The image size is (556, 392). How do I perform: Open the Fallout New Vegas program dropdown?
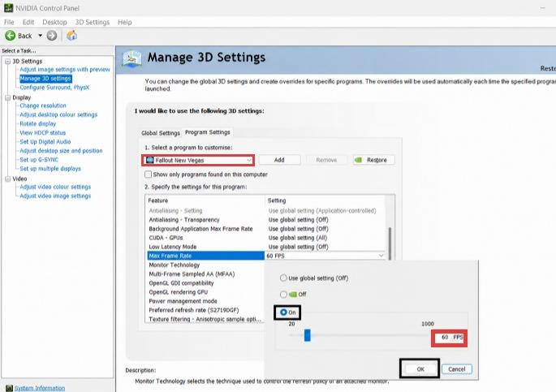tap(198, 160)
